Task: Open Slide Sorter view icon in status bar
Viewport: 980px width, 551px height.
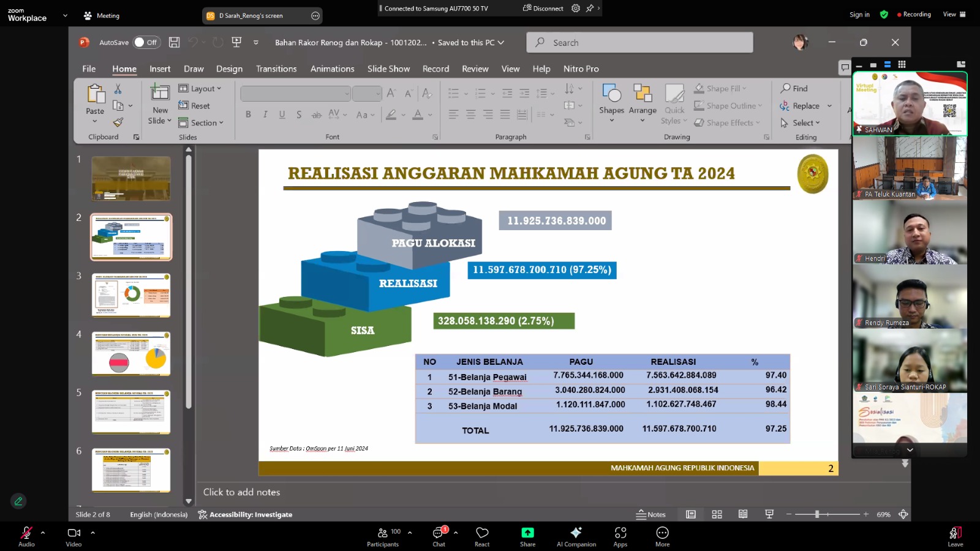Action: coord(717,514)
